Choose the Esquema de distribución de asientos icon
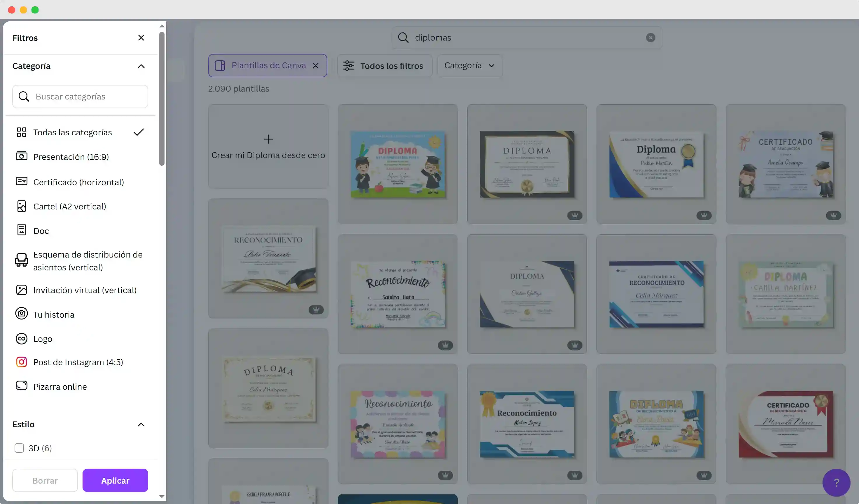 pyautogui.click(x=22, y=260)
